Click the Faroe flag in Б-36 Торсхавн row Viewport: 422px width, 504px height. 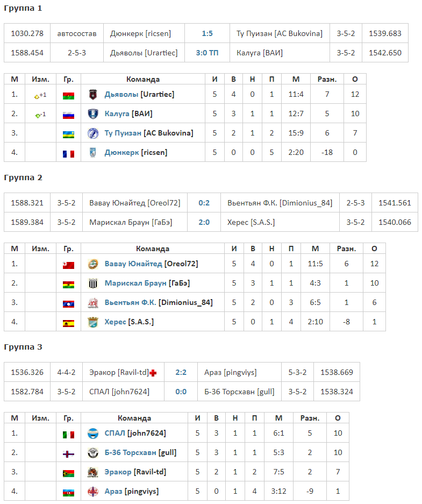click(x=68, y=454)
